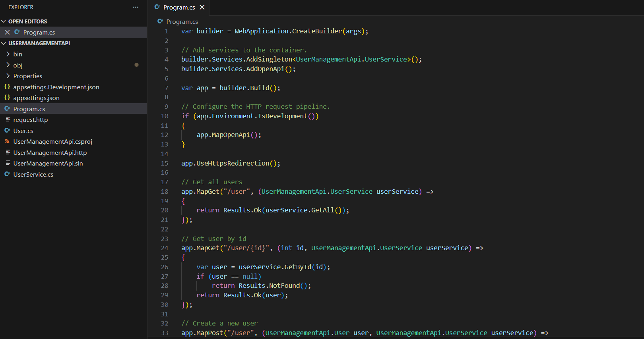Collapse the USERMANAGEMENTAPI folder section

point(4,43)
